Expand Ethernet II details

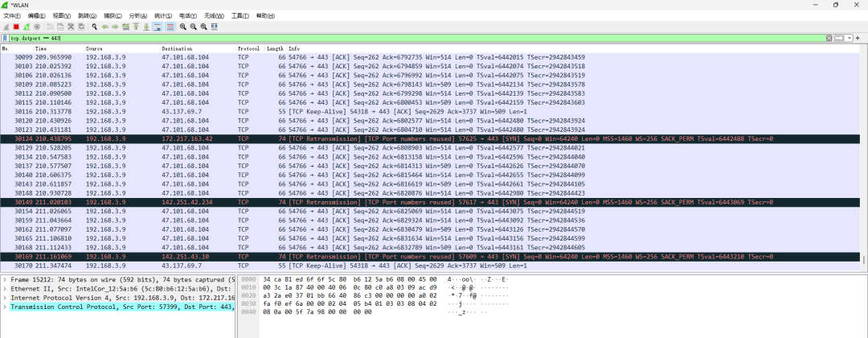tap(5, 289)
